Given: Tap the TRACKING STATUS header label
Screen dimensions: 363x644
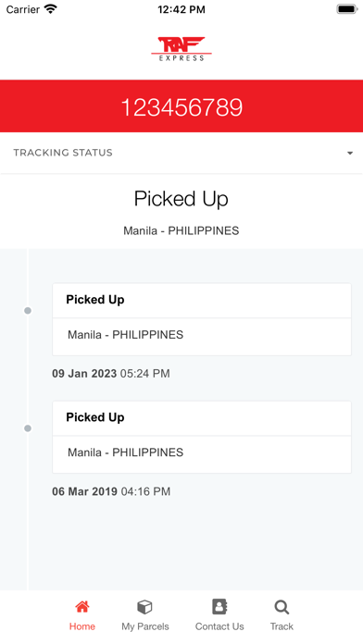Looking at the screenshot, I should [63, 153].
